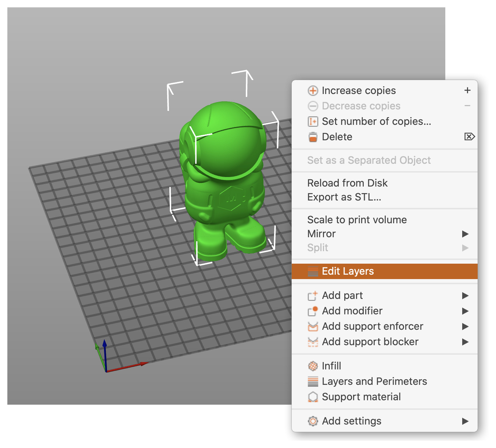Expand the Add settings submenu arrow

[465, 421]
